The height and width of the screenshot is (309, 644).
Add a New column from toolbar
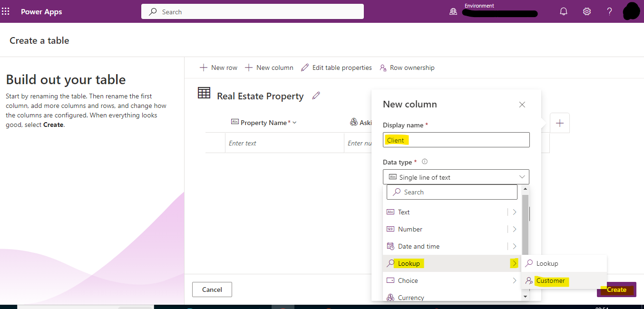(x=269, y=68)
